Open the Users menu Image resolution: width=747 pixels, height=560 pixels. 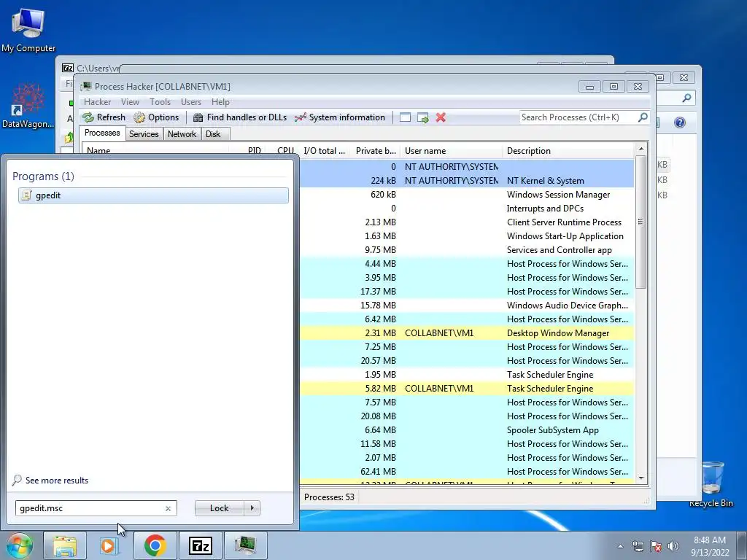click(x=190, y=102)
